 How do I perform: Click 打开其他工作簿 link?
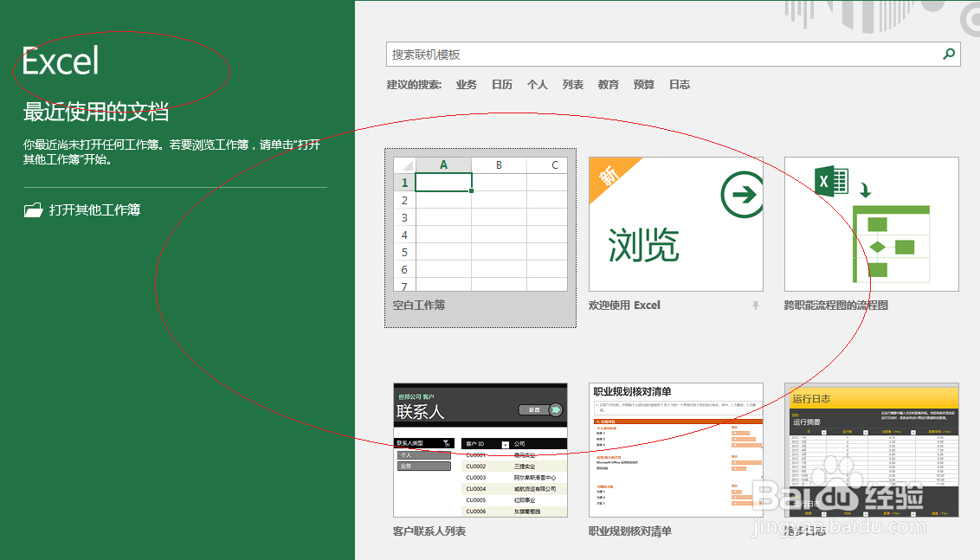(x=94, y=210)
